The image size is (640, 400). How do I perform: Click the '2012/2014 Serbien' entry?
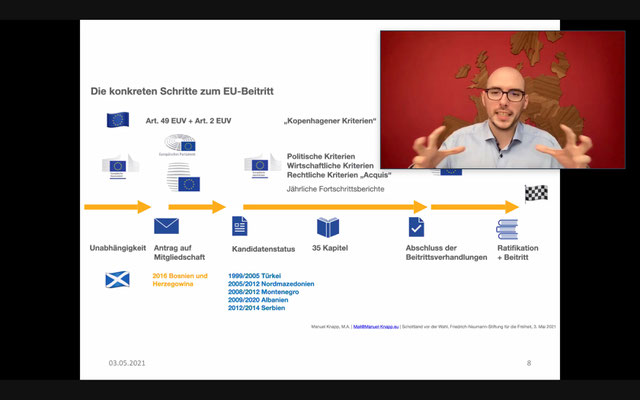tap(256, 308)
